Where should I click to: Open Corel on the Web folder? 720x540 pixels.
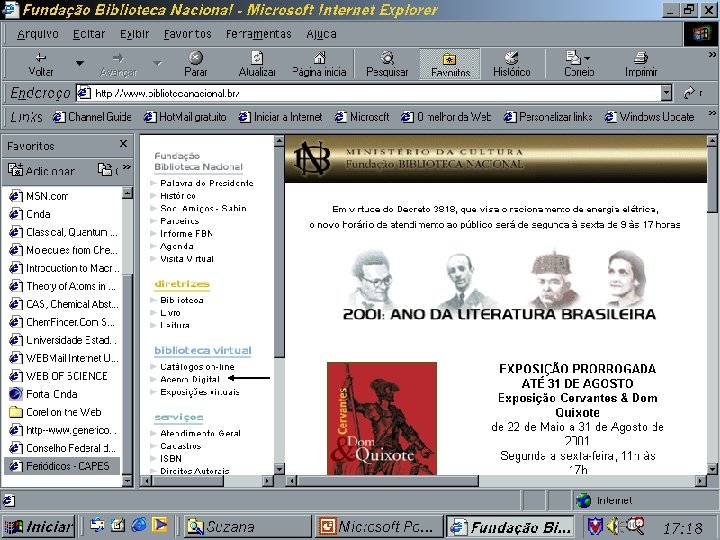click(55, 412)
